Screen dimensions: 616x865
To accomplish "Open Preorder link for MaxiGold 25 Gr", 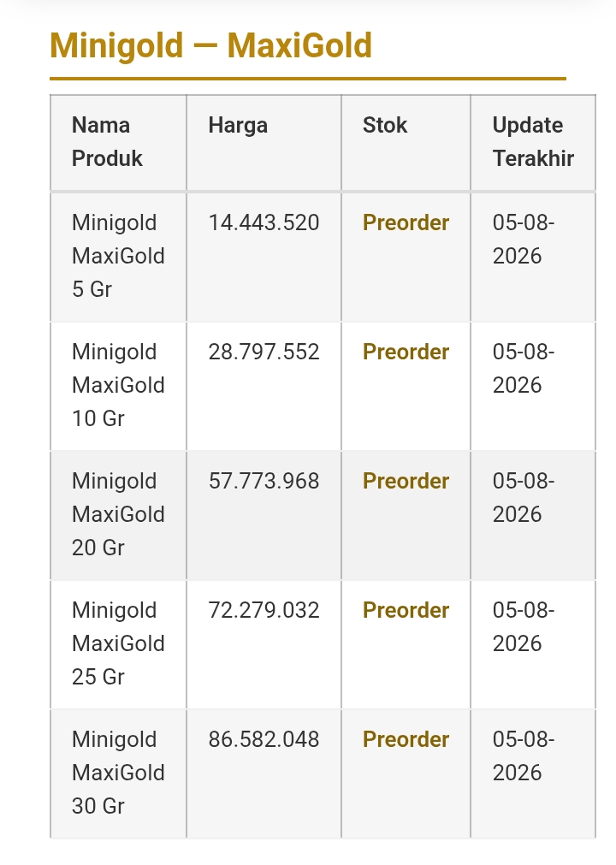I will [406, 610].
